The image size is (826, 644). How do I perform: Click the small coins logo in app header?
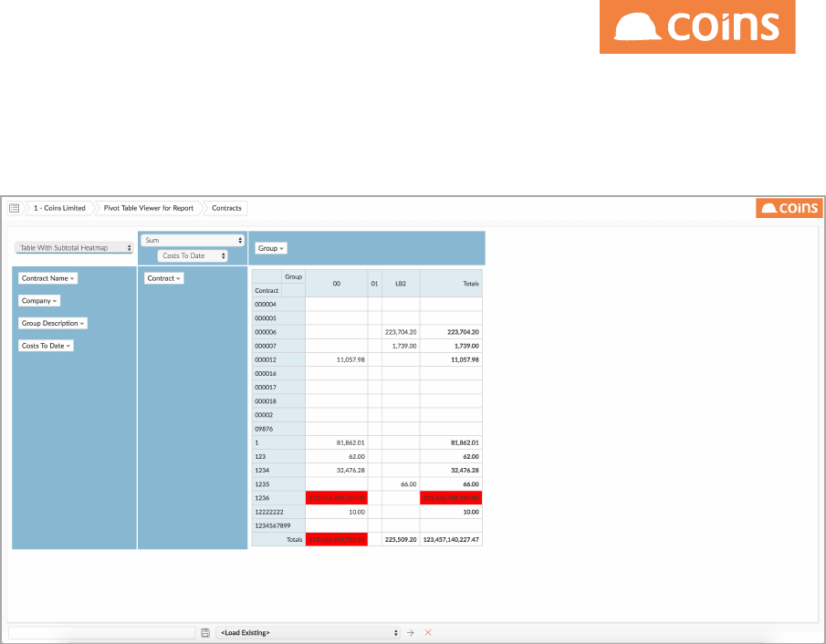coord(789,208)
